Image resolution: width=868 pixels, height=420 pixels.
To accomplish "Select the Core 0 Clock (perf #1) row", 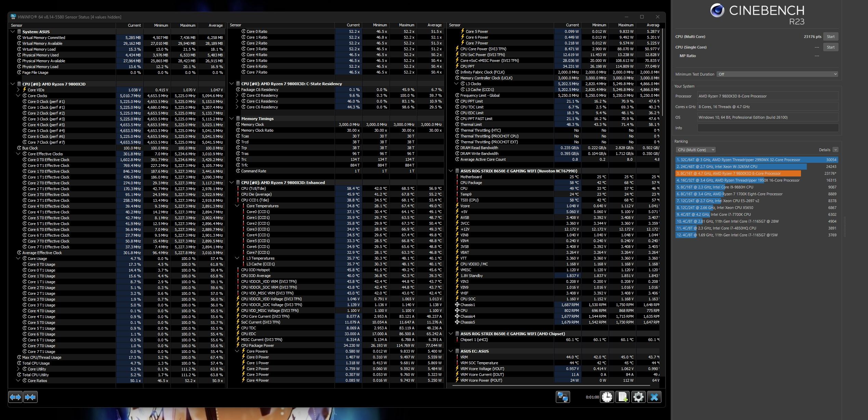I will [117, 102].
